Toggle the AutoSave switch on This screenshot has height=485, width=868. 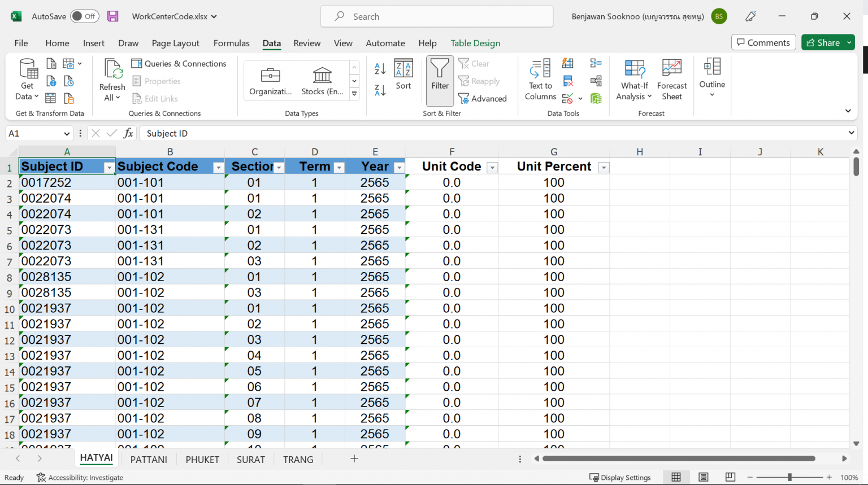(x=84, y=16)
